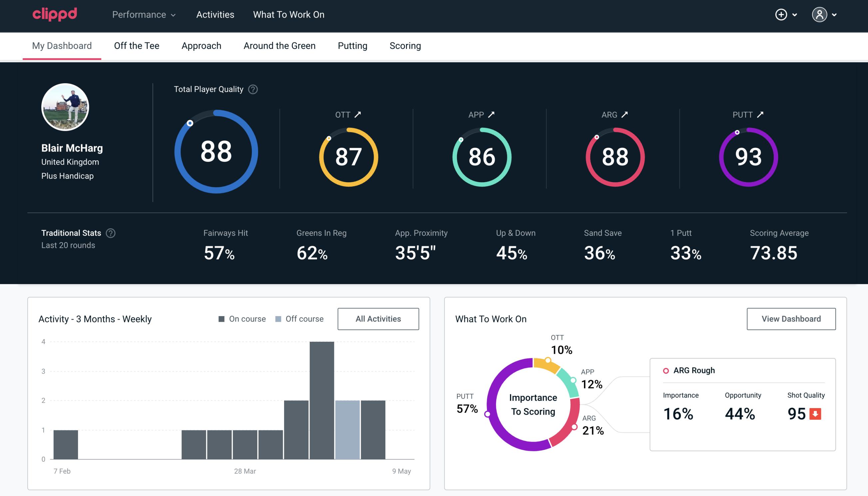Viewport: 868px width, 496px height.
Task: Click the All Activities button
Action: point(379,319)
